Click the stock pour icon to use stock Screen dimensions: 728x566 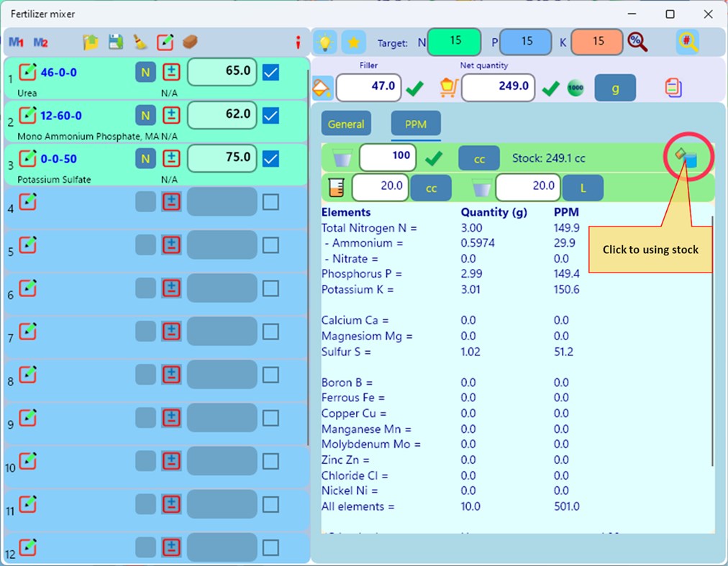tap(687, 158)
